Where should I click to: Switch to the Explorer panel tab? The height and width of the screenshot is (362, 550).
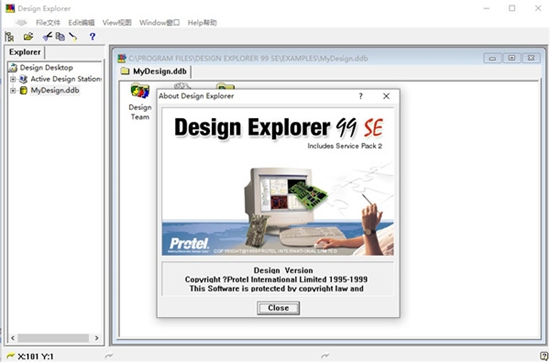(25, 52)
